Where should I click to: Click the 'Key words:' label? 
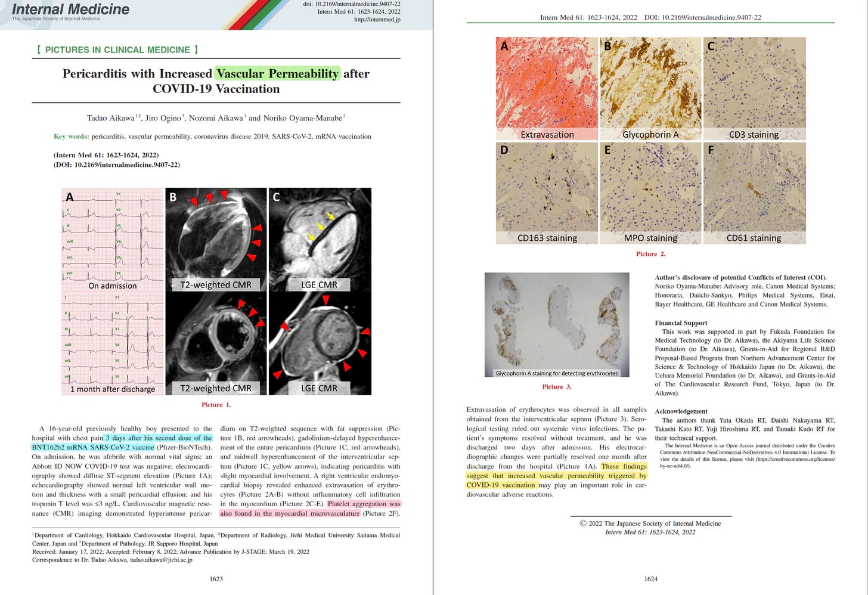click(71, 137)
